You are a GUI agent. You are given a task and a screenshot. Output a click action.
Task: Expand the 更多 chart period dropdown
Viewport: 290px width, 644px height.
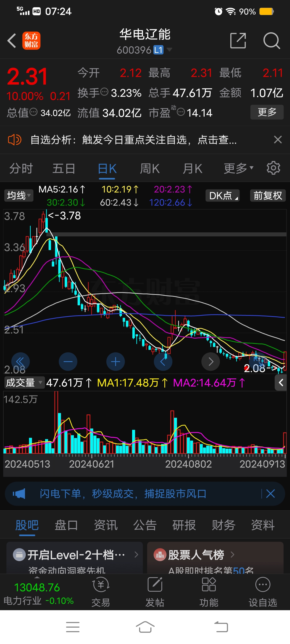click(x=239, y=168)
